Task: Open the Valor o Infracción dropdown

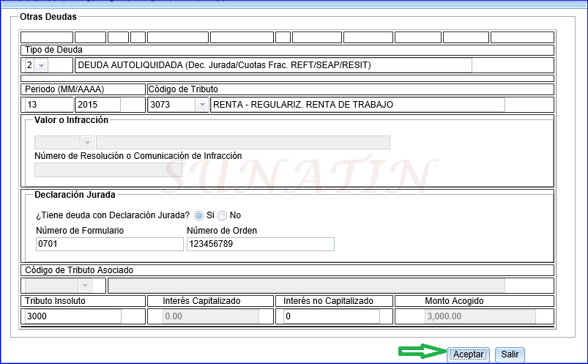Action: [87, 142]
